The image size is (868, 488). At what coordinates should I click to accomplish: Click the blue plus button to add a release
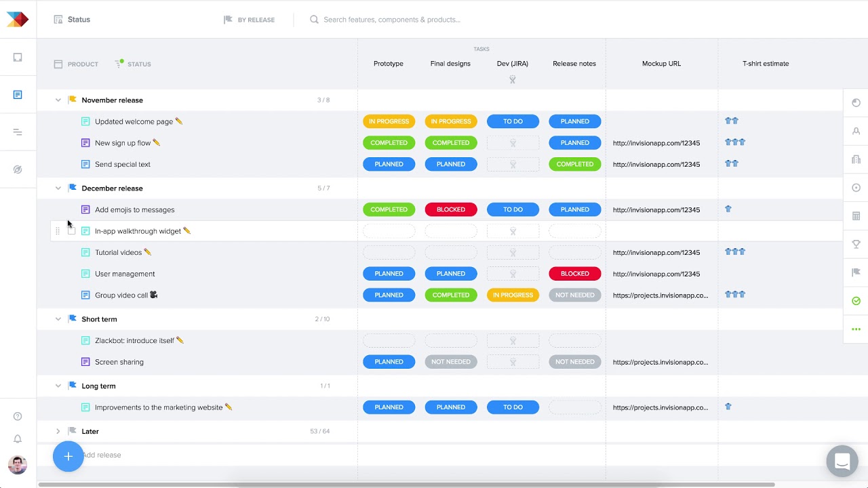(x=68, y=457)
